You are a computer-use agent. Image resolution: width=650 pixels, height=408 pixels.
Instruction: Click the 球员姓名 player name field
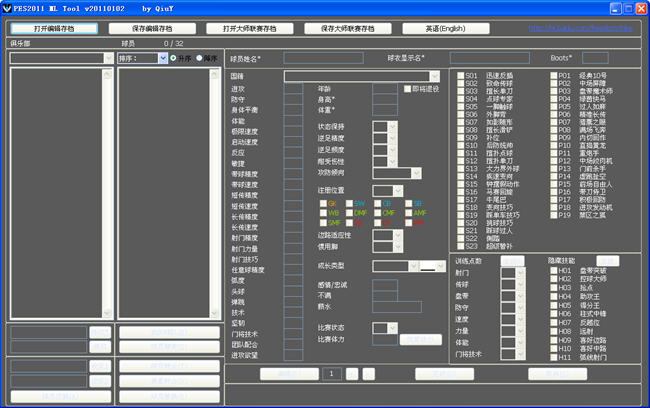pyautogui.click(x=322, y=58)
